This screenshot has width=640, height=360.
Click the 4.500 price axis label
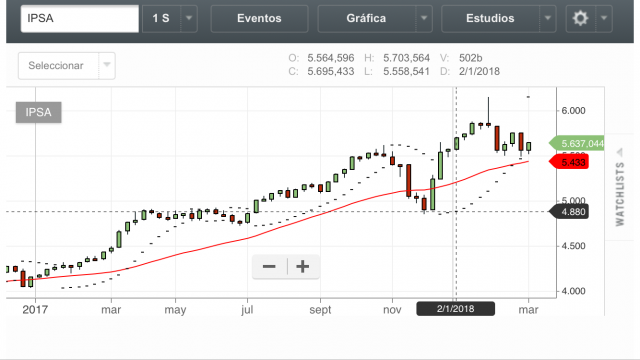click(x=573, y=246)
